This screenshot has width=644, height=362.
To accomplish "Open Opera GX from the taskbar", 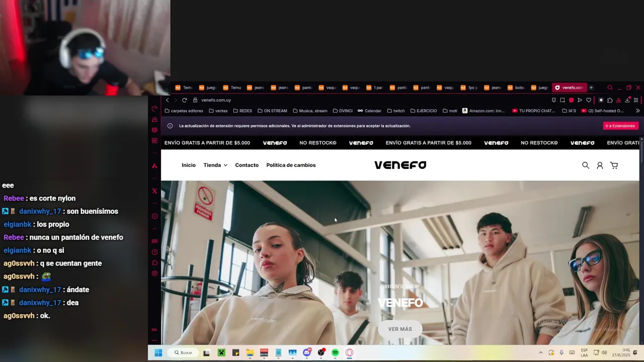I will [349, 352].
